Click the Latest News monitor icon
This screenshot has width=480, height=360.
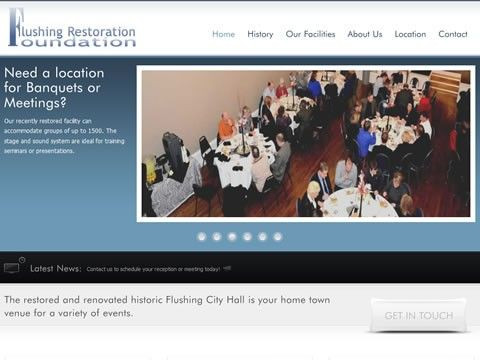[14, 265]
